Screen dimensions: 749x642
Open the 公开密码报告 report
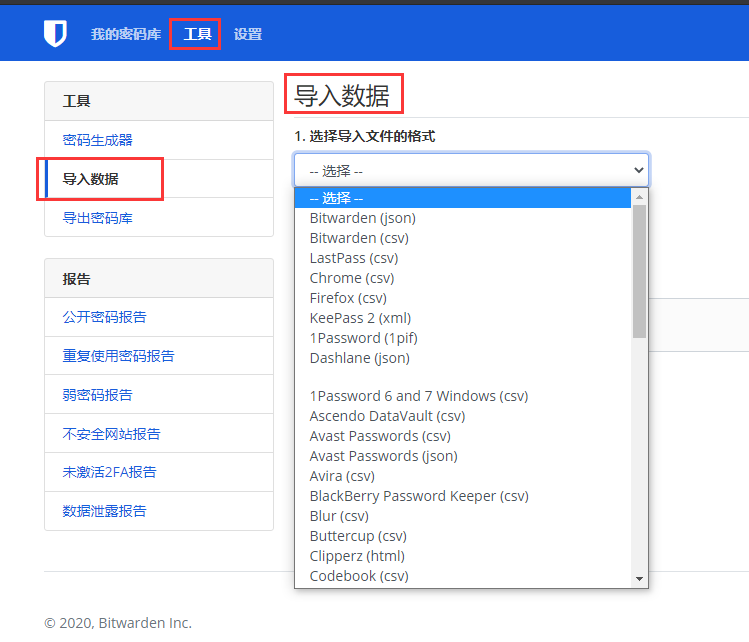(105, 317)
